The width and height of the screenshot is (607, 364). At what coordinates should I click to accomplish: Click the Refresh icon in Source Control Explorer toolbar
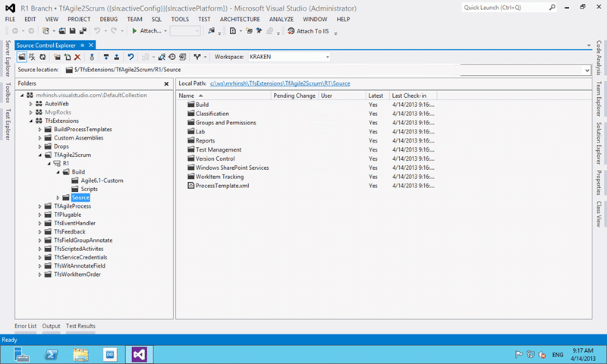coord(42,57)
